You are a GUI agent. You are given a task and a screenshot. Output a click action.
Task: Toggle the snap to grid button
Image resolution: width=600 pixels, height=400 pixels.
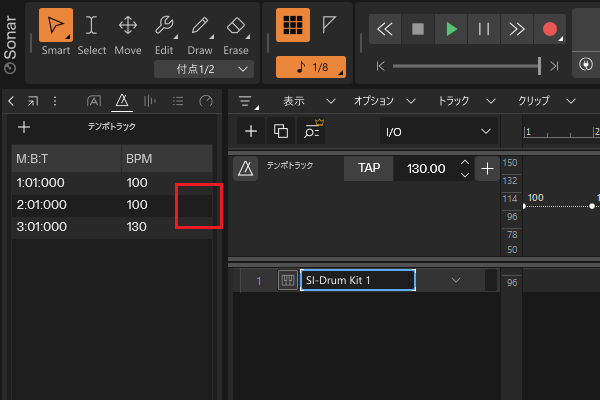coord(292,26)
